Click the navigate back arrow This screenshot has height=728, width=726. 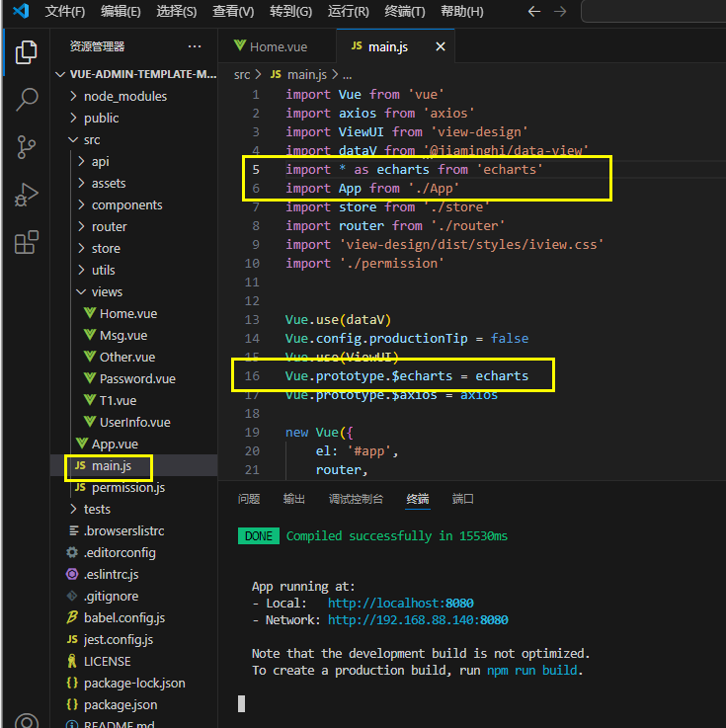[x=534, y=11]
